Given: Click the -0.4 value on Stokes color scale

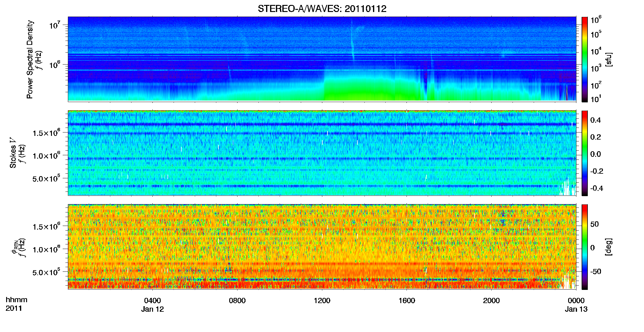Looking at the screenshot, I should coord(597,188).
